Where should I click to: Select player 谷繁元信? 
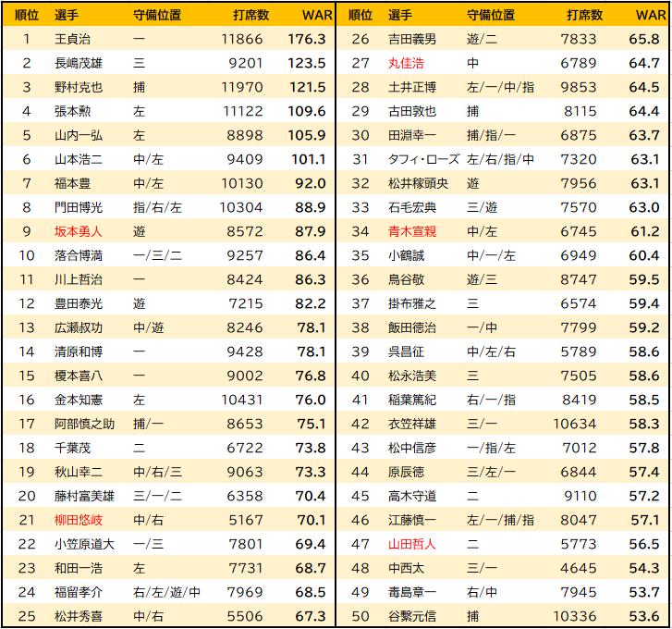click(412, 615)
